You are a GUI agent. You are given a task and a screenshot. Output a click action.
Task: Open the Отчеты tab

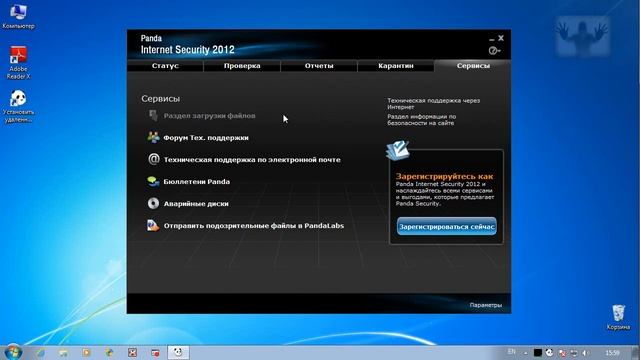(x=319, y=66)
